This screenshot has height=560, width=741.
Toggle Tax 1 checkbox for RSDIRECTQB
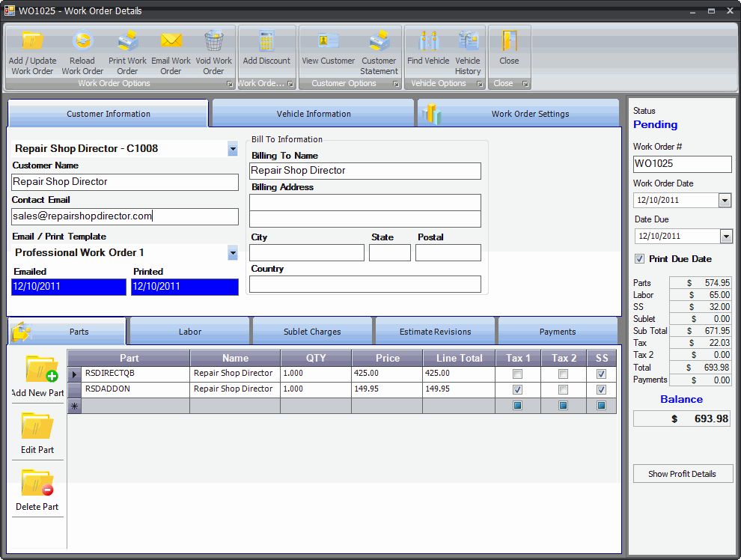pyautogui.click(x=517, y=374)
